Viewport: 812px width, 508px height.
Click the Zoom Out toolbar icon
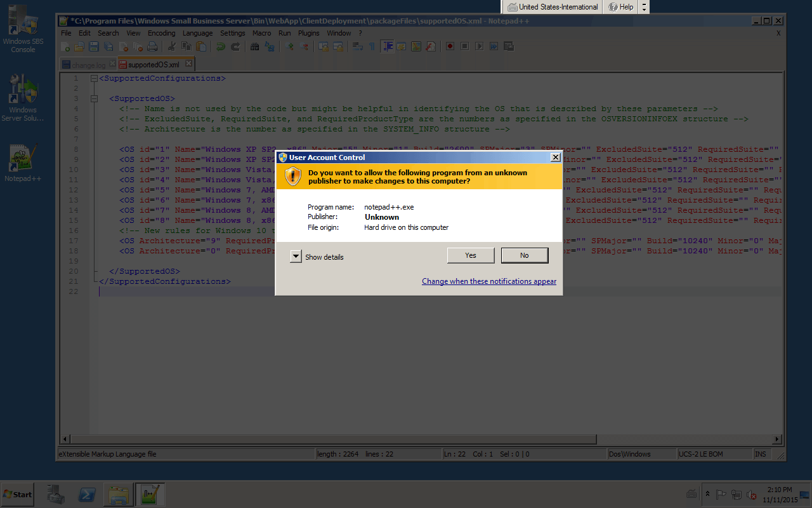304,46
